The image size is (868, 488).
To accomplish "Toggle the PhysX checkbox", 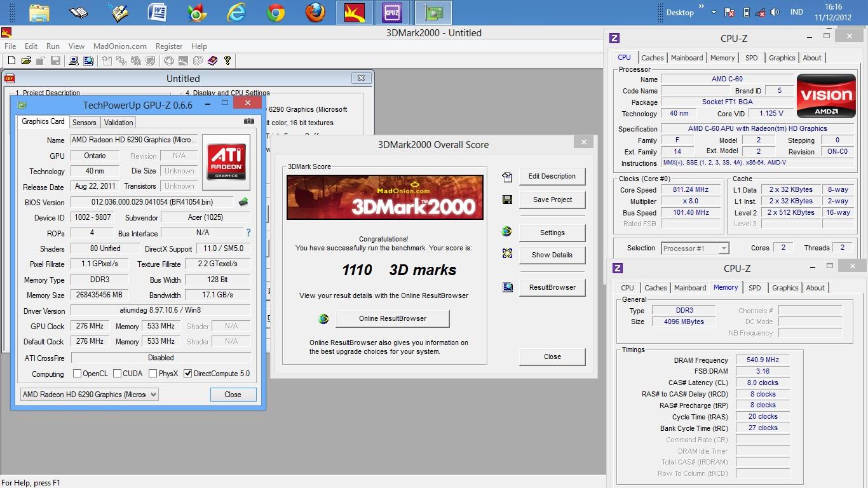I will pos(153,374).
